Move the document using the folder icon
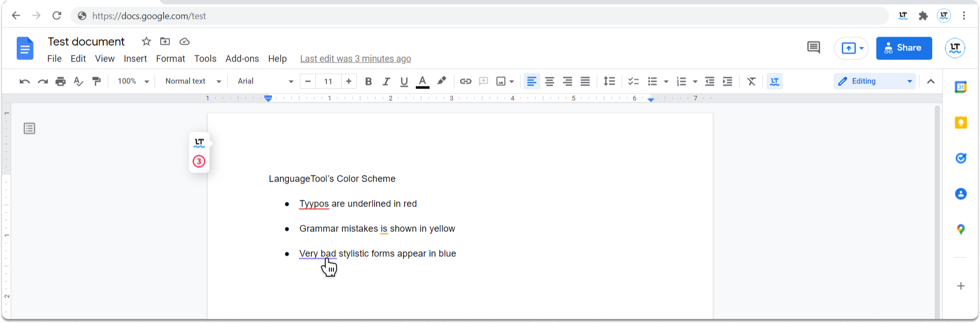Image resolution: width=980 pixels, height=323 pixels. point(165,41)
